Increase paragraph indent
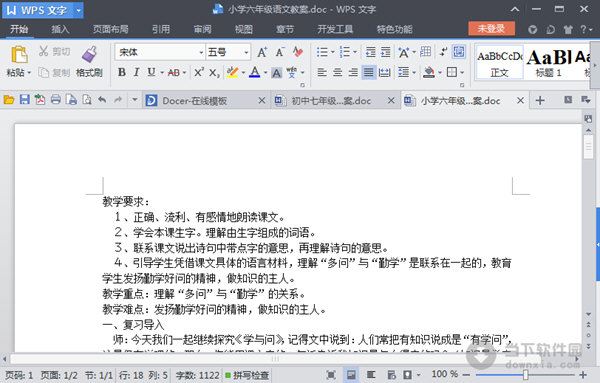Image resolution: width=600 pixels, height=383 pixels. (x=386, y=52)
